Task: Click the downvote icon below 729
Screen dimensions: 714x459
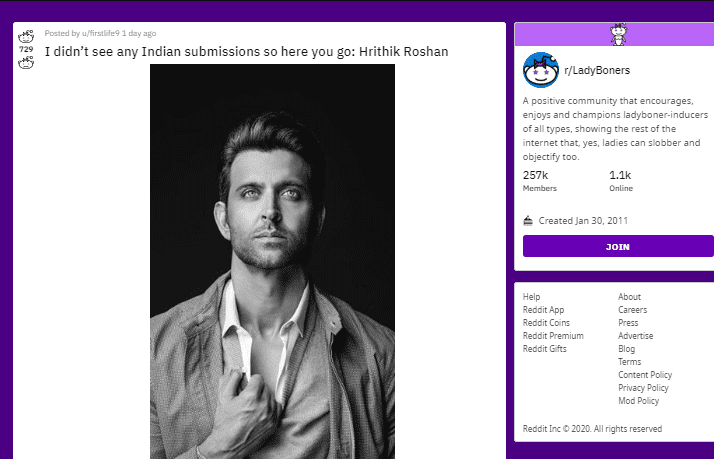Action: pos(26,64)
